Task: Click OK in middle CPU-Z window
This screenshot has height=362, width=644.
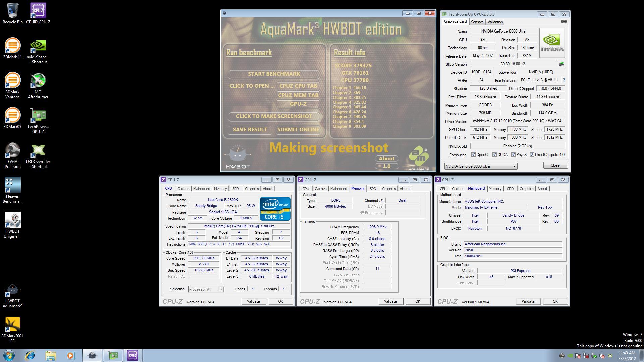Action: pos(418,301)
